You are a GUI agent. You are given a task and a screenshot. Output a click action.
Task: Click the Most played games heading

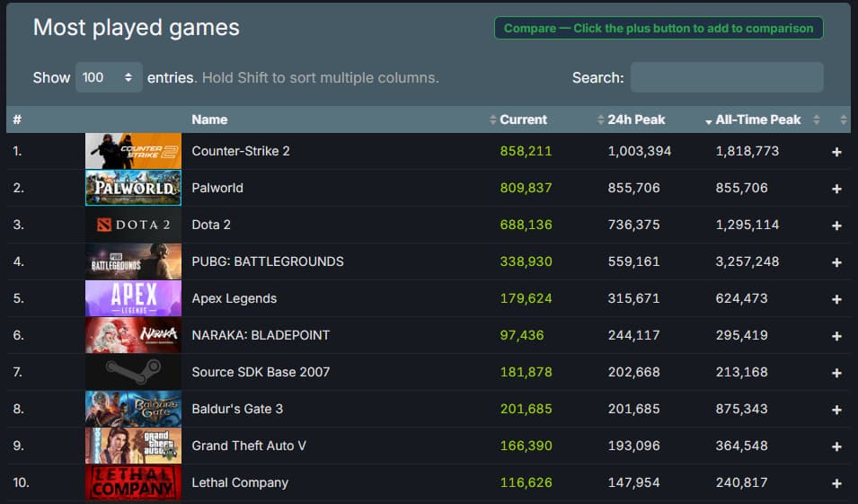point(137,27)
